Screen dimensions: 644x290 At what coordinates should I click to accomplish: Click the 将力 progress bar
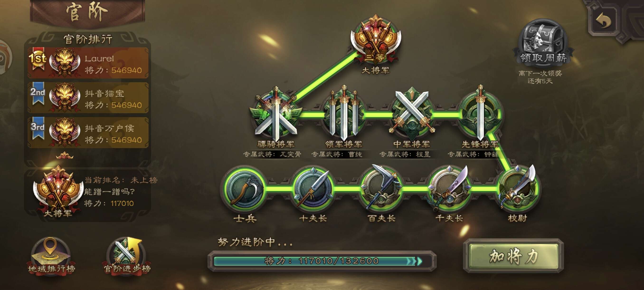(x=322, y=261)
